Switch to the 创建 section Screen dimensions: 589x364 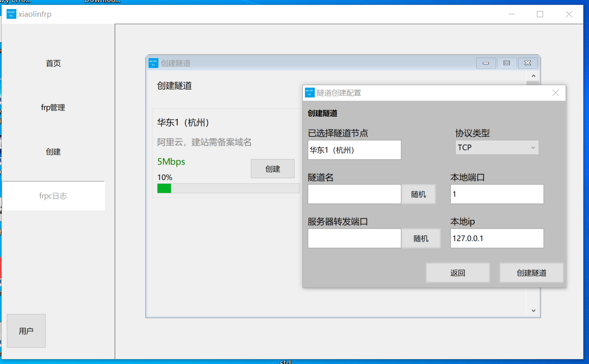tap(53, 151)
